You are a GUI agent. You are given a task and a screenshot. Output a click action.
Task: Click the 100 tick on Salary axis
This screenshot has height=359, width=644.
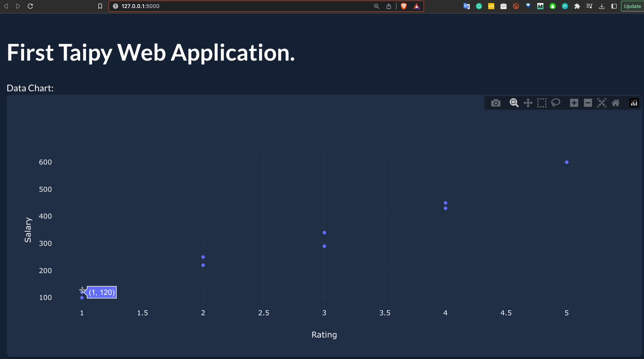[x=45, y=298]
